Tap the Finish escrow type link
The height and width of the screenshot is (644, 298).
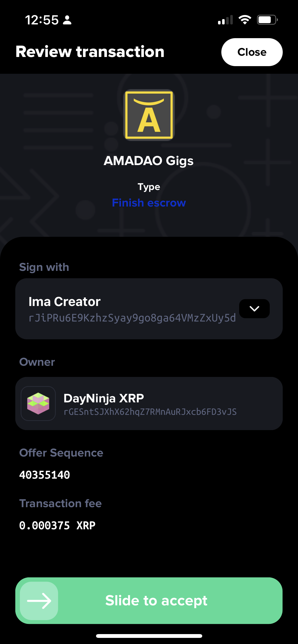149,203
